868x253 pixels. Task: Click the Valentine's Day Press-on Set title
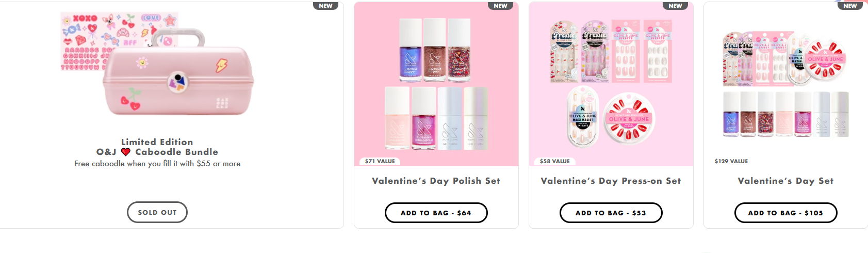pyautogui.click(x=611, y=181)
